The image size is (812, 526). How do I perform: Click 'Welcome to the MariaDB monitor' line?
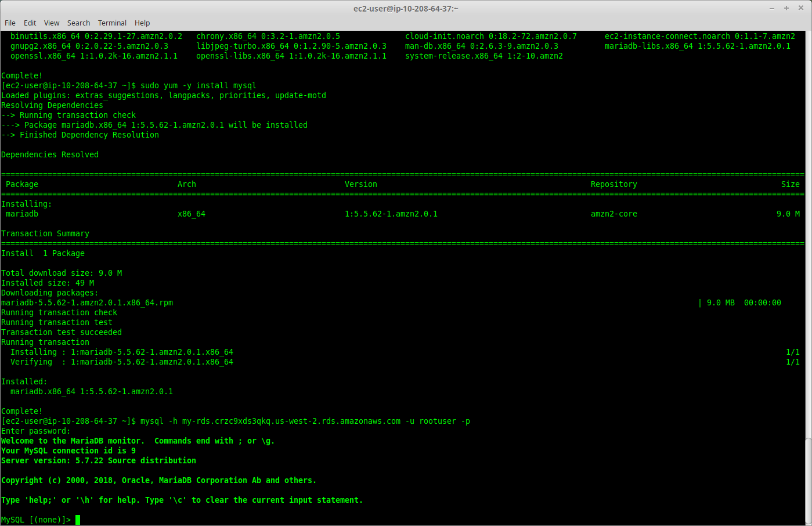coord(138,441)
